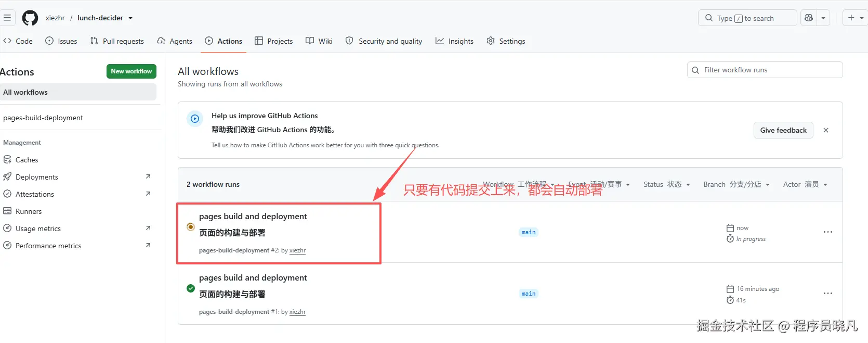Open the Status filter dropdown
Screen dimensions: 868x343
667,184
